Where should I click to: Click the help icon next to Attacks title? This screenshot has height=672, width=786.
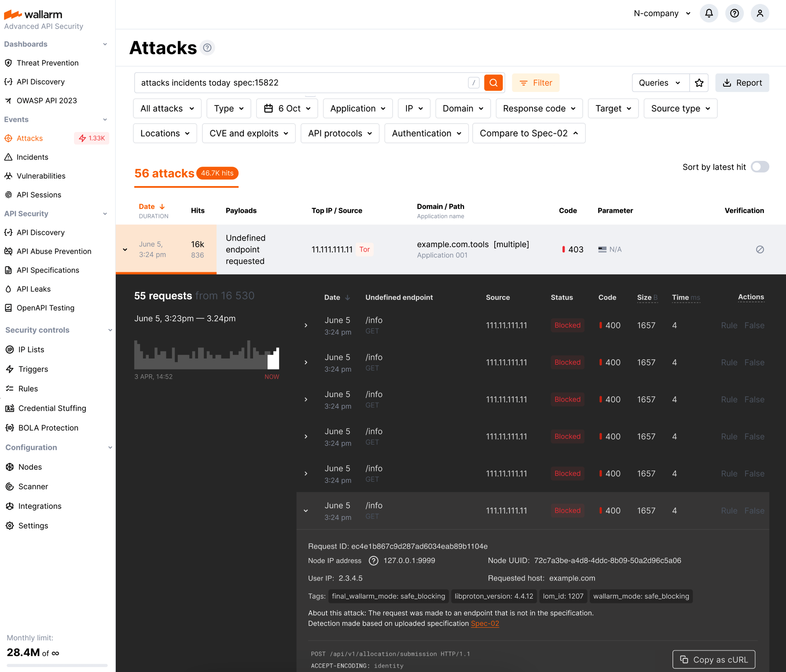pyautogui.click(x=207, y=48)
